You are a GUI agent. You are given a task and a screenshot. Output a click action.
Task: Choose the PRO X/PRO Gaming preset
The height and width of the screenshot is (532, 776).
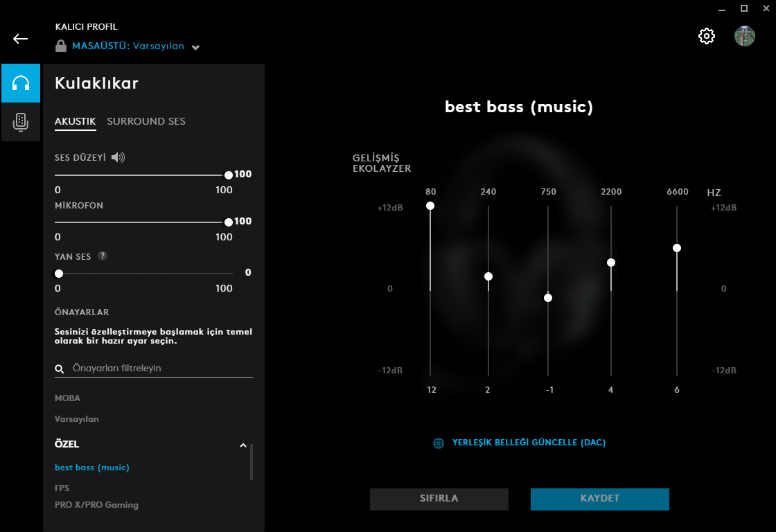(96, 505)
